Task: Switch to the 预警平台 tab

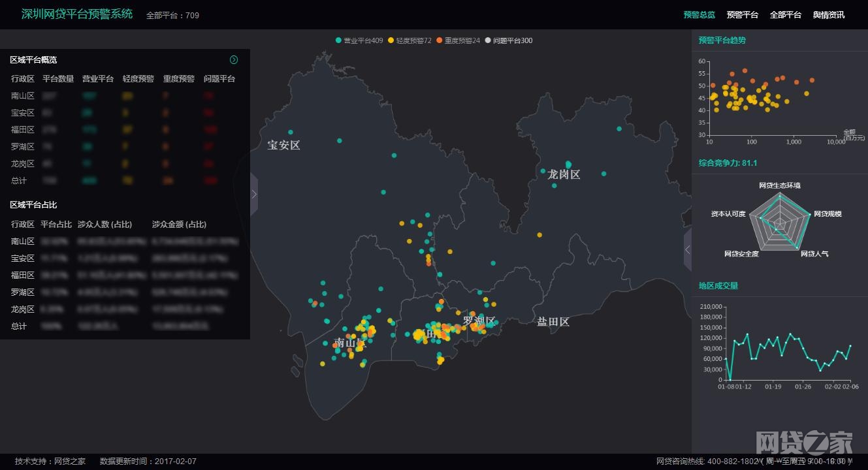Action: coord(742,14)
